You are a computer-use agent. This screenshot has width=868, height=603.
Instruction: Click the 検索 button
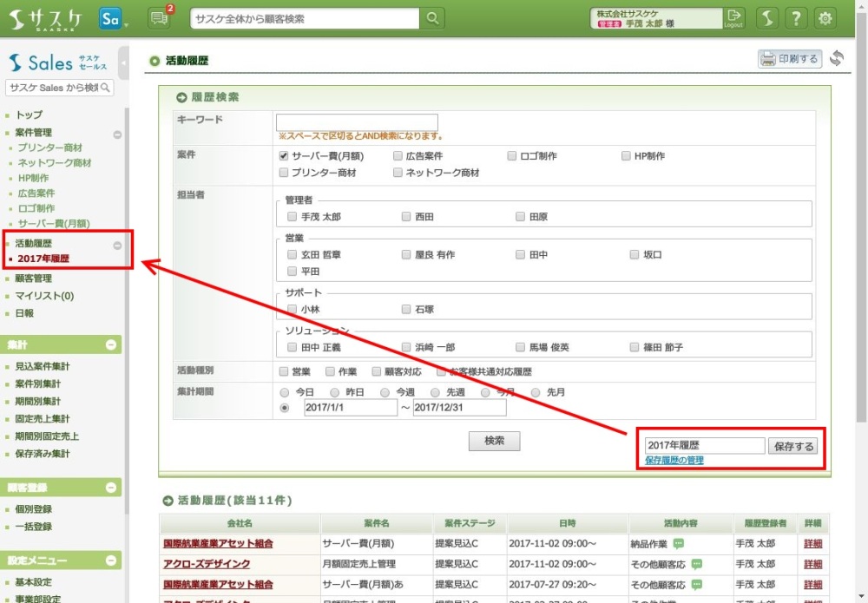pyautogui.click(x=494, y=441)
